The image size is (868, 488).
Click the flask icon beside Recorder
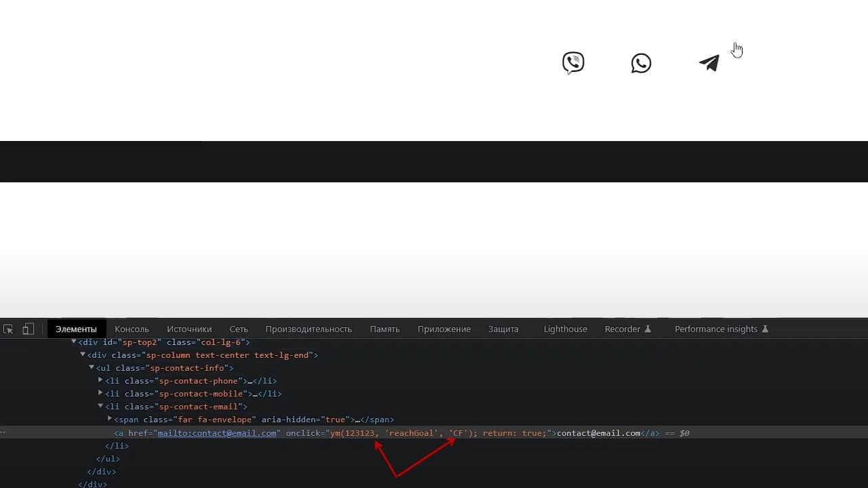[x=648, y=329]
